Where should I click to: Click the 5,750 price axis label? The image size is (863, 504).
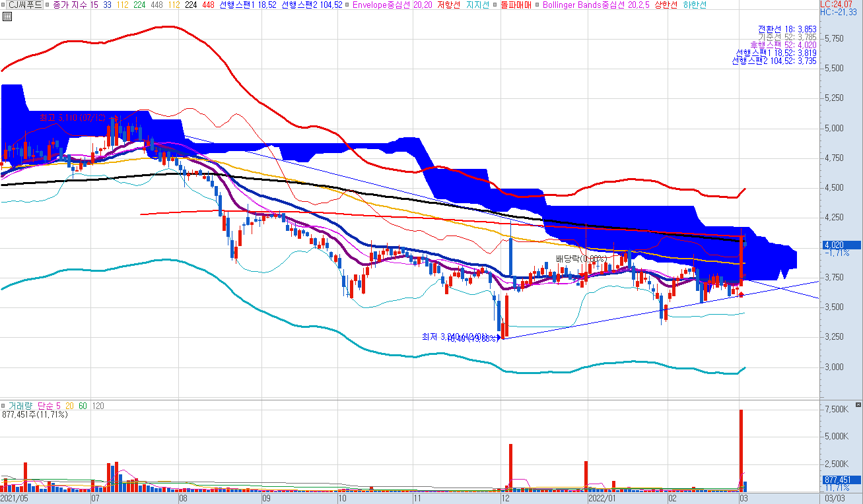tap(833, 39)
